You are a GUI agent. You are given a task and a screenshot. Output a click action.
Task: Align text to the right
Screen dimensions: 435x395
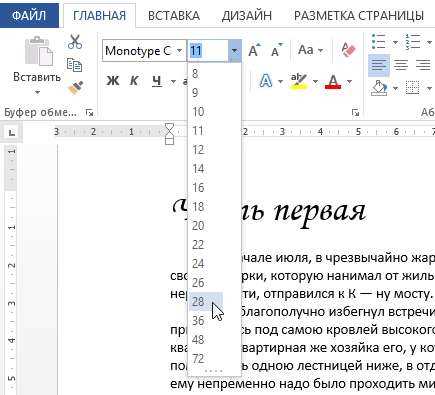[x=423, y=65]
